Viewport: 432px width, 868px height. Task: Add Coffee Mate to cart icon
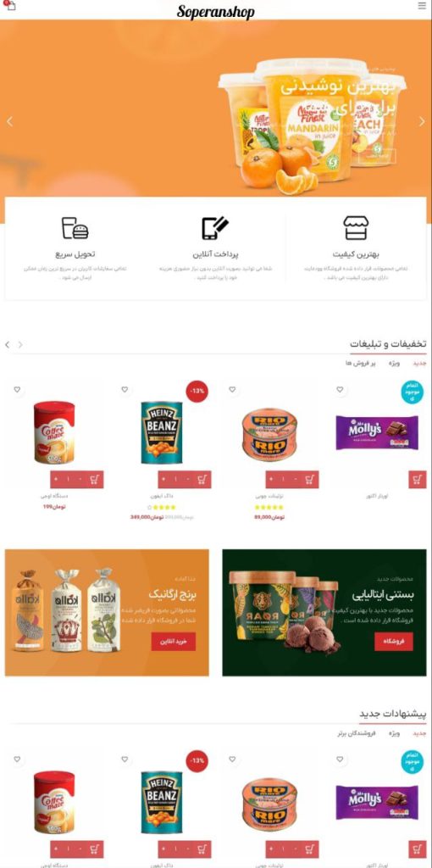(x=96, y=480)
